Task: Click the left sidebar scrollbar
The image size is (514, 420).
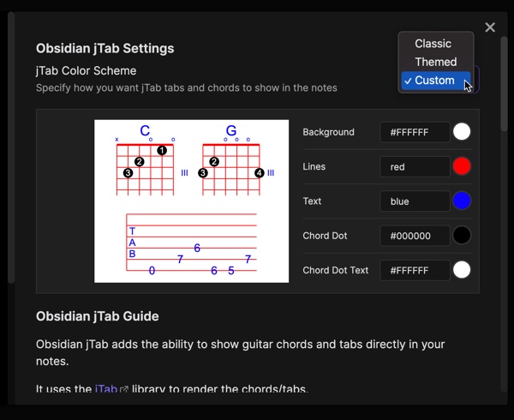Action: pyautogui.click(x=11, y=147)
